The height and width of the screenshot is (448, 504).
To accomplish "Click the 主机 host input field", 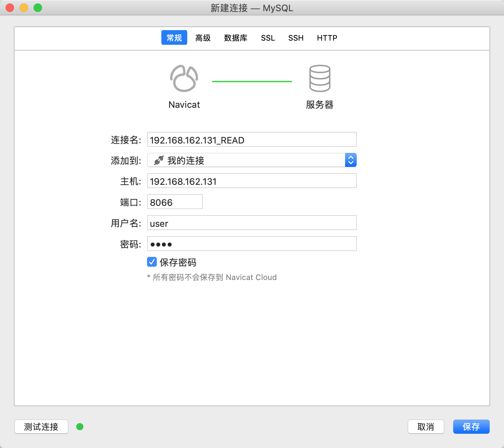I will click(252, 181).
